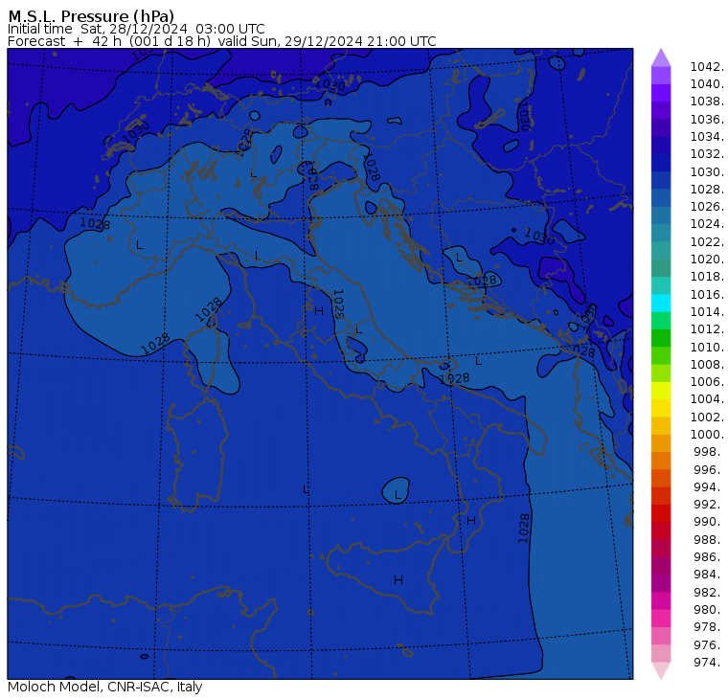
Task: Click the '988.' legend label
Action: tap(709, 540)
